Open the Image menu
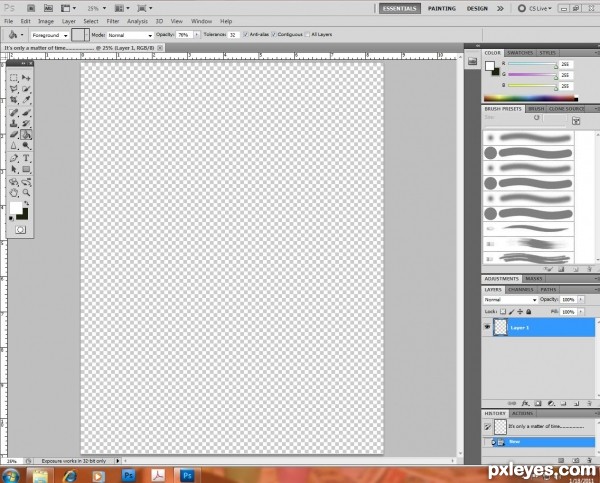Image resolution: width=600 pixels, height=483 pixels. click(46, 21)
